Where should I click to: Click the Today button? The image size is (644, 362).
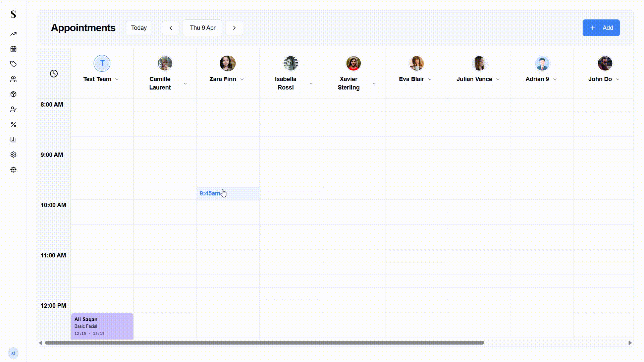(139, 28)
